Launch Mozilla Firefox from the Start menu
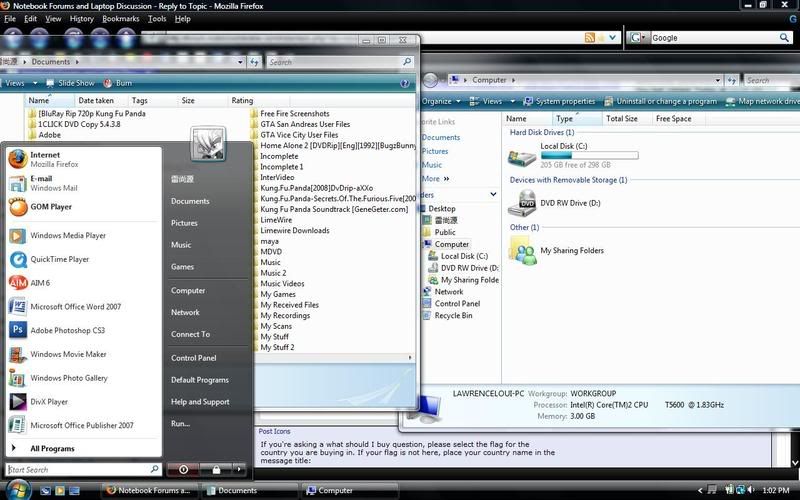 (84, 159)
